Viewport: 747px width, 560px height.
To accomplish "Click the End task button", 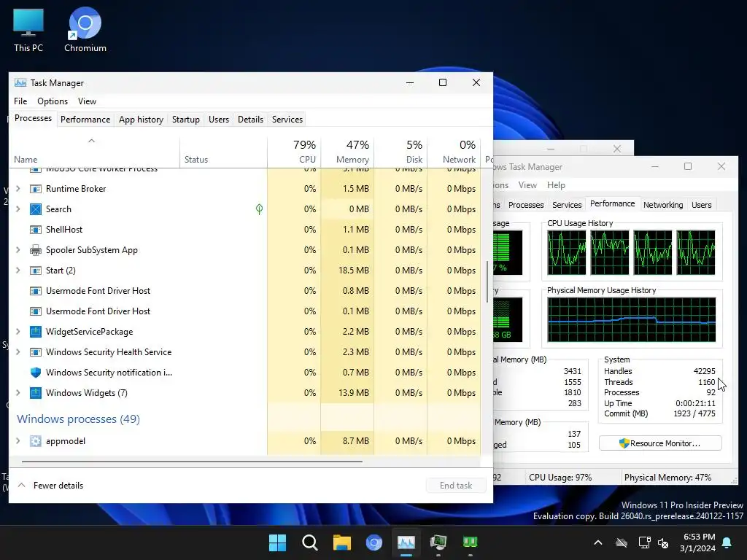I will pyautogui.click(x=456, y=485).
